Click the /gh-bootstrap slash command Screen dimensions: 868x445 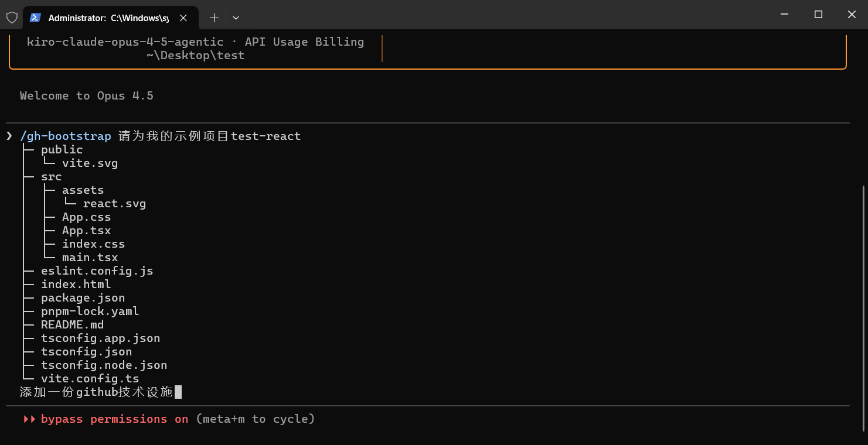[x=65, y=136]
